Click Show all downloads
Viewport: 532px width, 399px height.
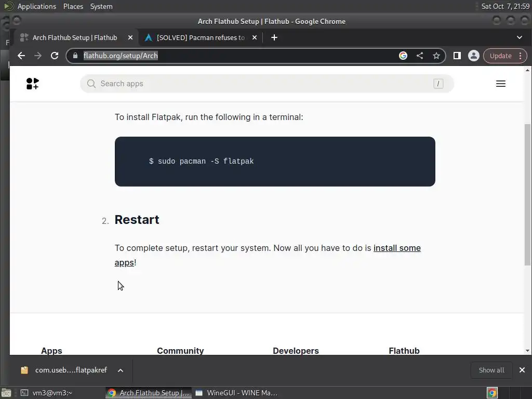click(x=491, y=370)
